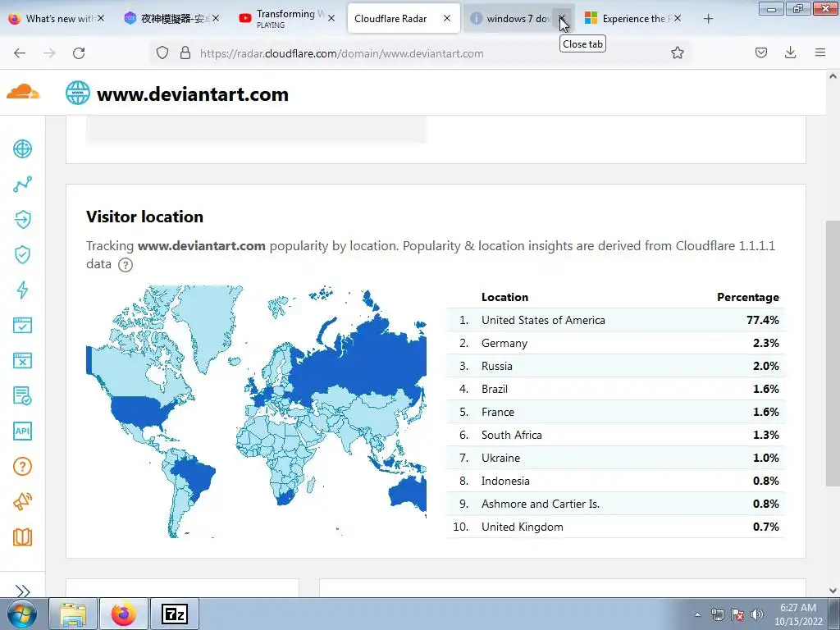Image resolution: width=840 pixels, height=630 pixels.
Task: Open the API sidebar icon
Action: click(22, 431)
